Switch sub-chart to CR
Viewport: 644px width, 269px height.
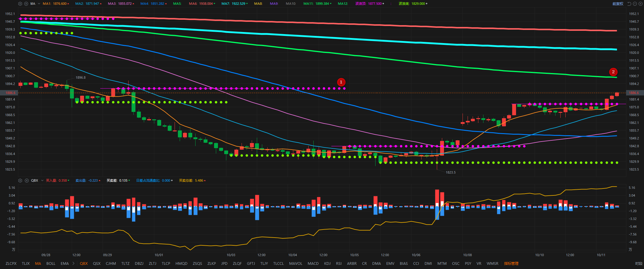[x=364, y=263]
